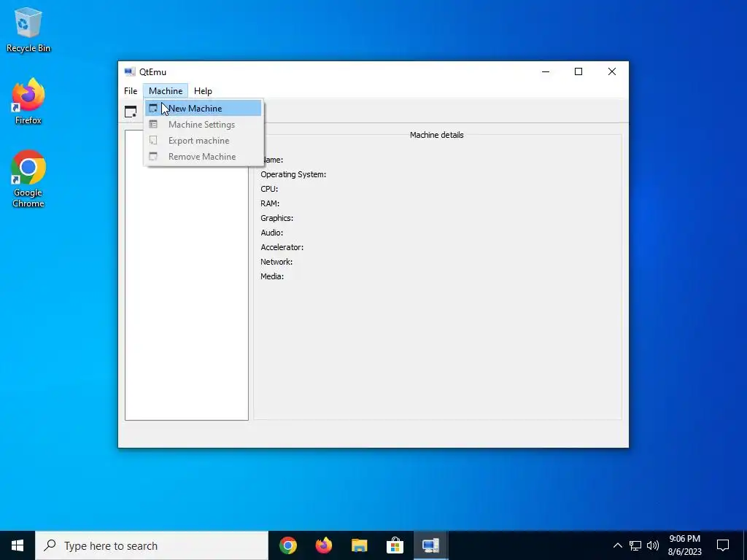
Task: Click the 'Operating System:' label
Action: (293, 174)
